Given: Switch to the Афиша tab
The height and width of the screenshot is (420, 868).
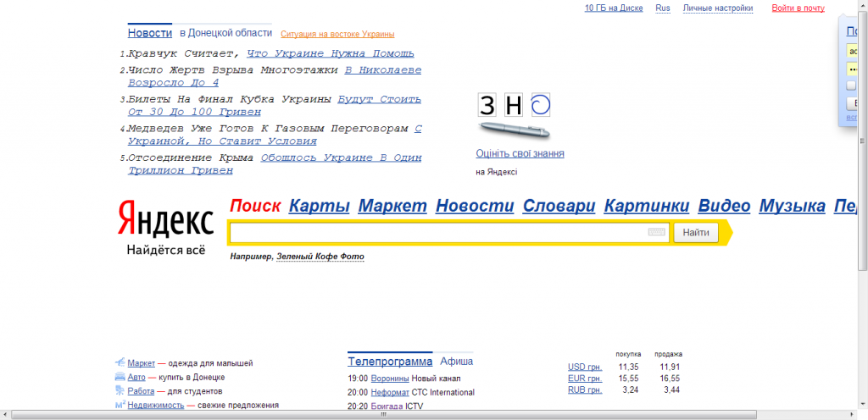Looking at the screenshot, I should click(457, 362).
